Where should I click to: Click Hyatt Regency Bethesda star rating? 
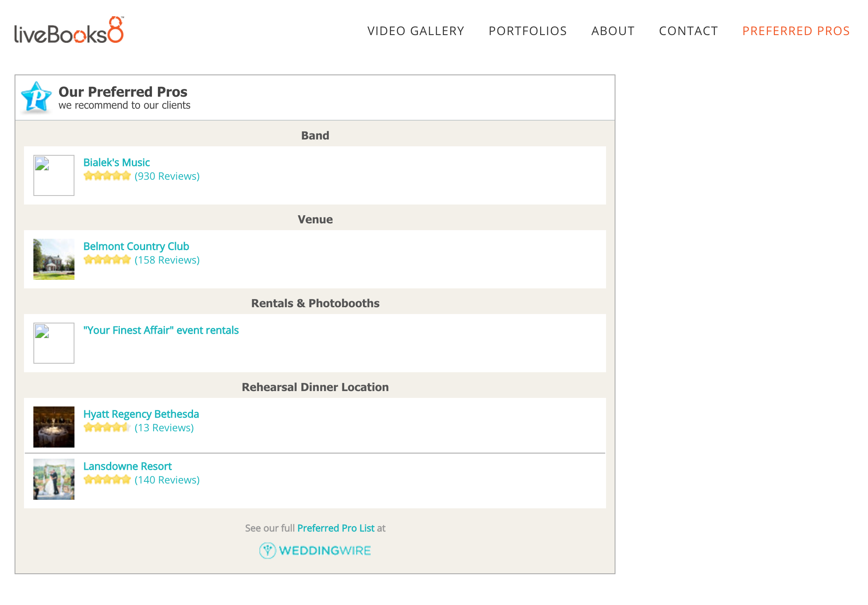coord(107,428)
